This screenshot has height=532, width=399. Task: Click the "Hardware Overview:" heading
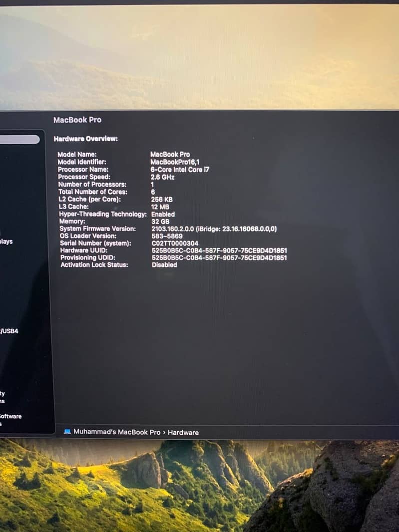pyautogui.click(x=85, y=139)
